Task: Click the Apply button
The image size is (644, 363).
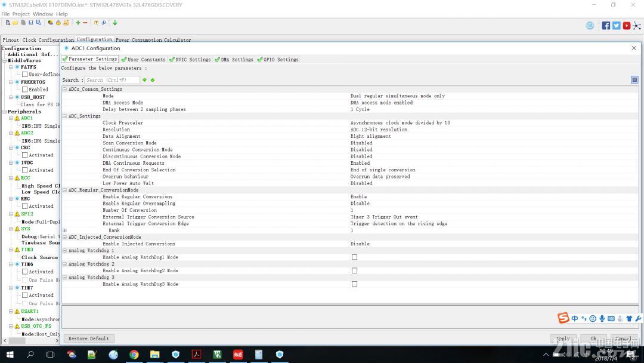Action: [563, 339]
